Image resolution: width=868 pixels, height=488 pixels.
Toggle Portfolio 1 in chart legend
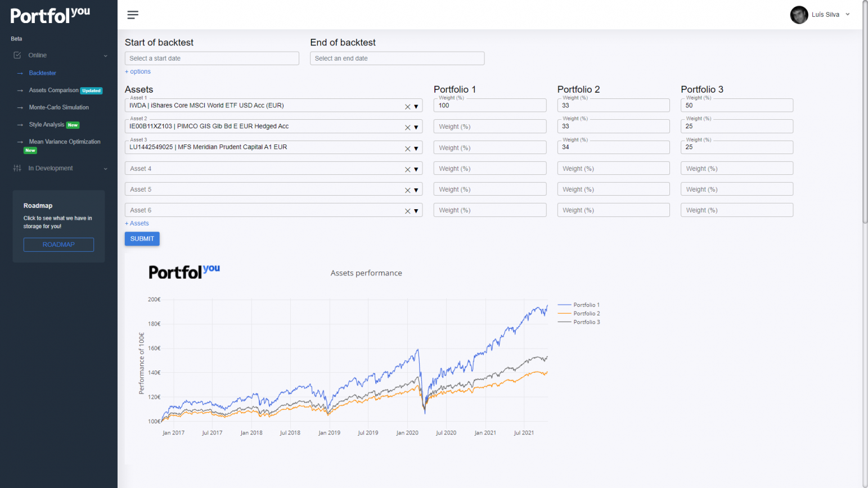pos(579,305)
